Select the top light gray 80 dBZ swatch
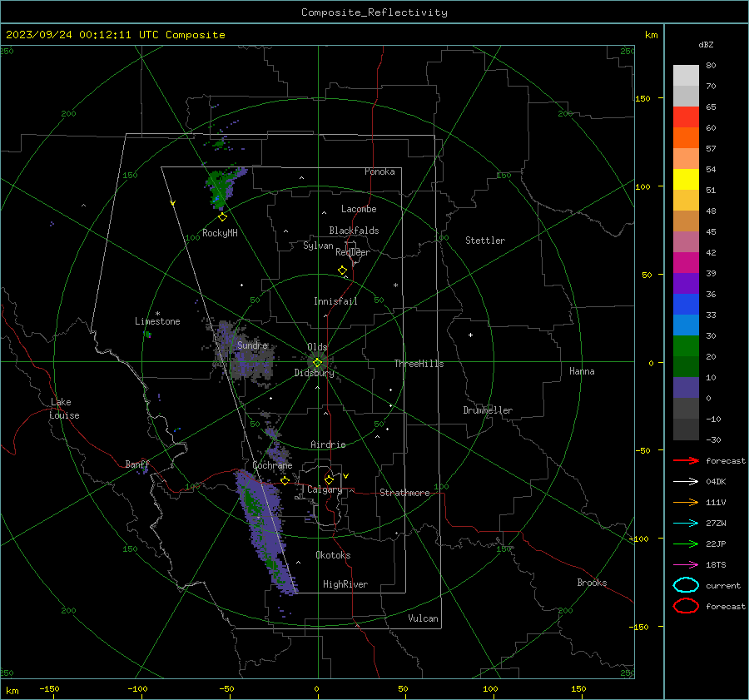Image resolution: width=749 pixels, height=700 pixels. pyautogui.click(x=686, y=76)
